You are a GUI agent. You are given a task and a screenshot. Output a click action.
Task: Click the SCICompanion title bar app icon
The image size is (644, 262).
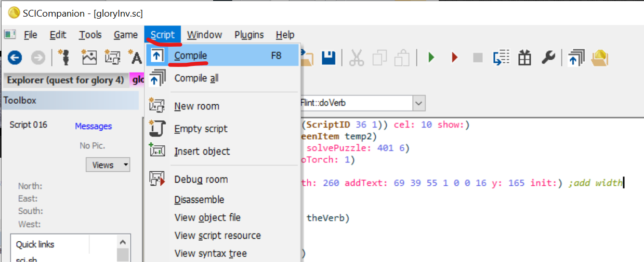14,13
